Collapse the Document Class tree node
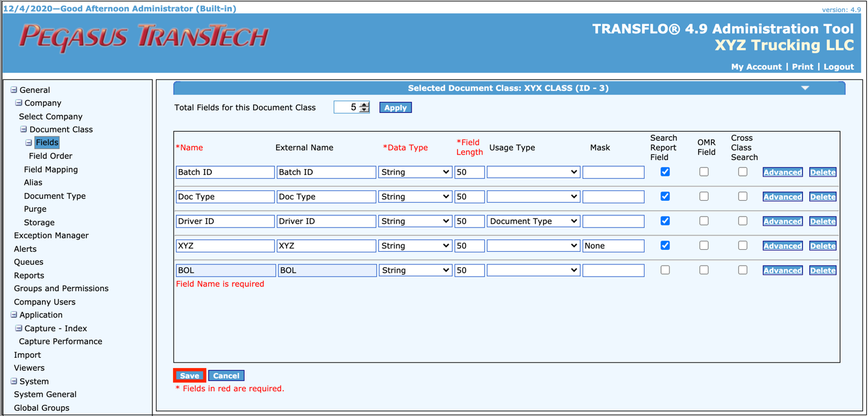 [23, 129]
